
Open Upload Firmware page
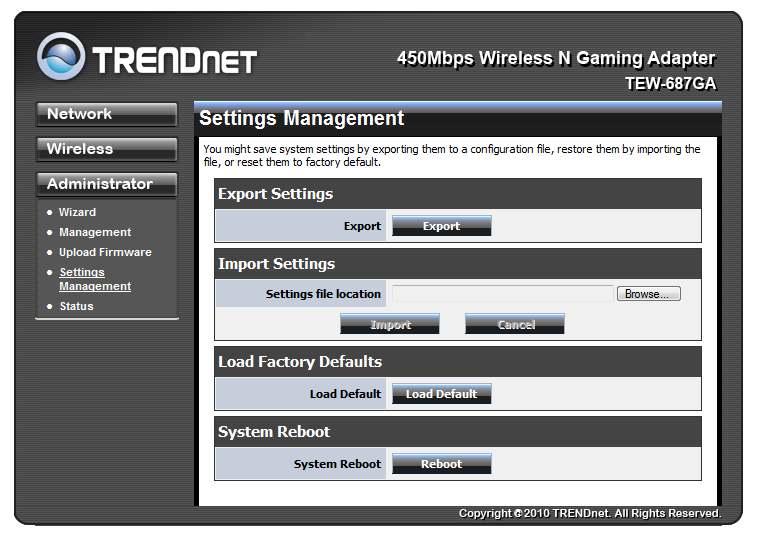point(105,252)
